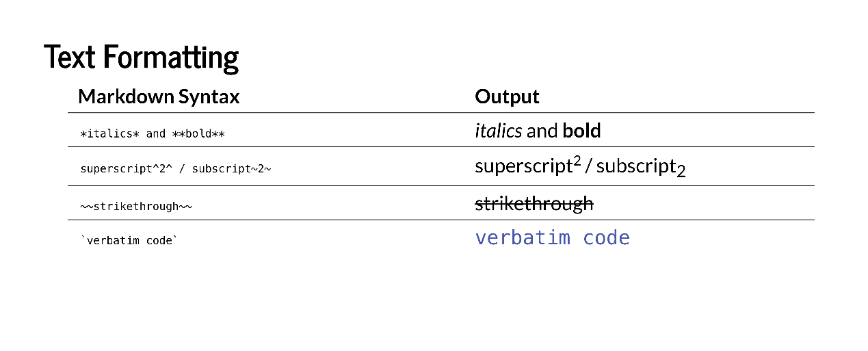Click the "`verbatim code`" markdown syntax text
Image resolution: width=868 pixels, height=351 pixels.
129,241
